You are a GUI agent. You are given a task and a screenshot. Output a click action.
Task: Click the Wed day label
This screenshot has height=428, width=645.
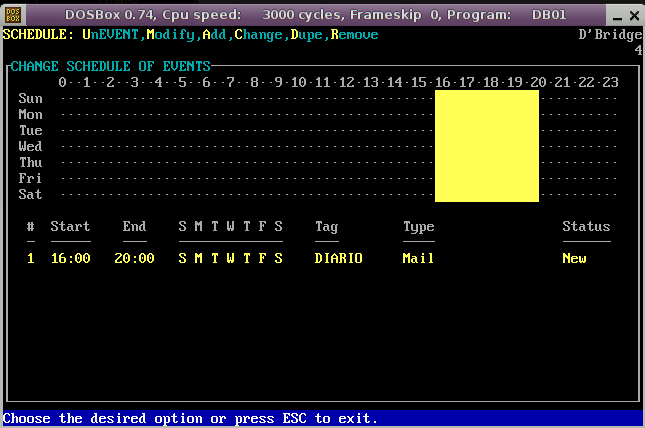30,146
